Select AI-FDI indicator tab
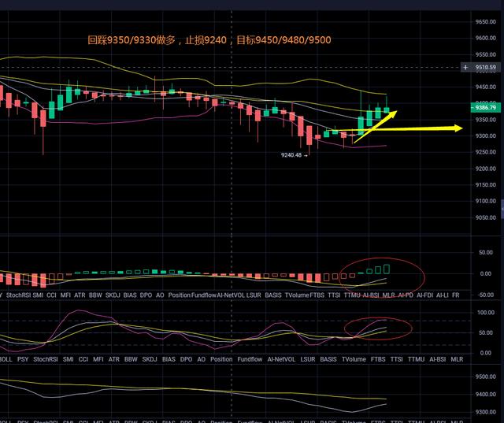The width and height of the screenshot is (504, 423). [425, 295]
